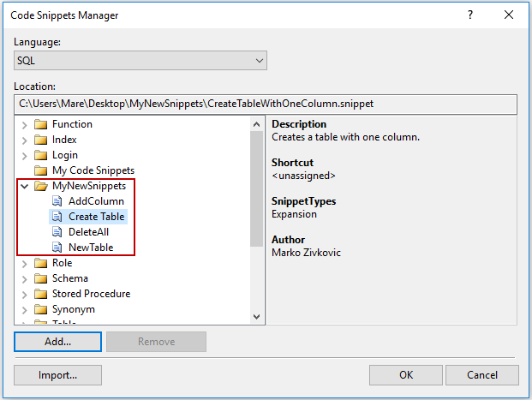Expand the Schema folder node
Image resolution: width=532 pixels, height=400 pixels.
click(24, 278)
